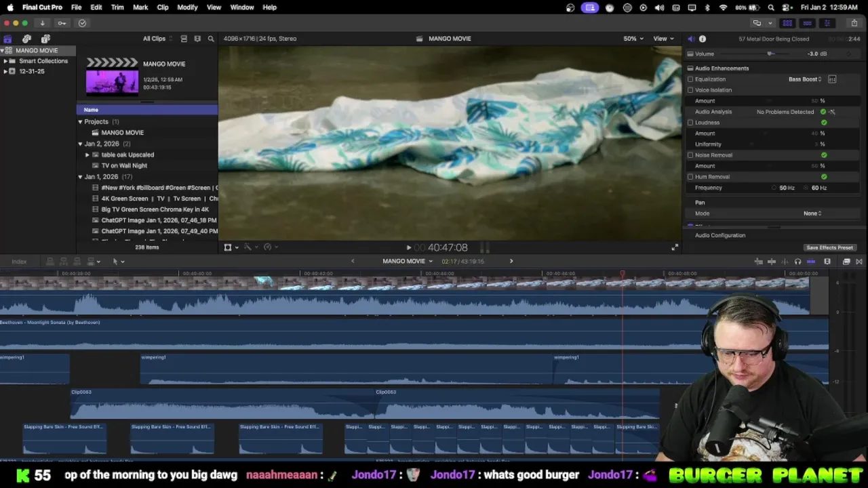Click Save Effects Preset button

[x=829, y=247]
